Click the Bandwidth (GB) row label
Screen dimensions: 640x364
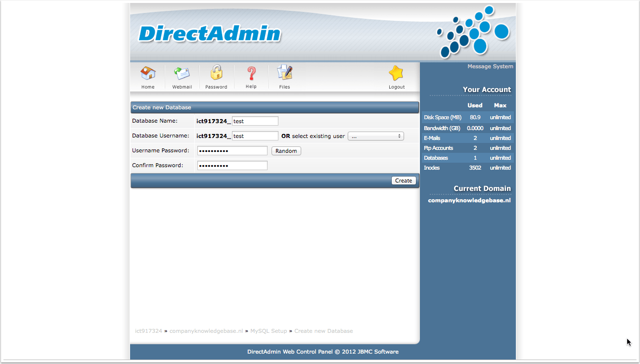coord(442,128)
